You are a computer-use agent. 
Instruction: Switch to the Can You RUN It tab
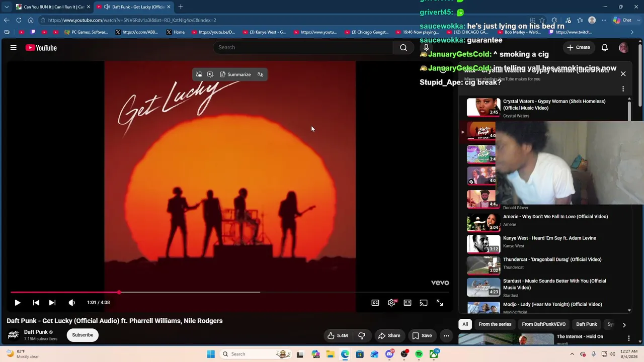pyautogui.click(x=53, y=7)
